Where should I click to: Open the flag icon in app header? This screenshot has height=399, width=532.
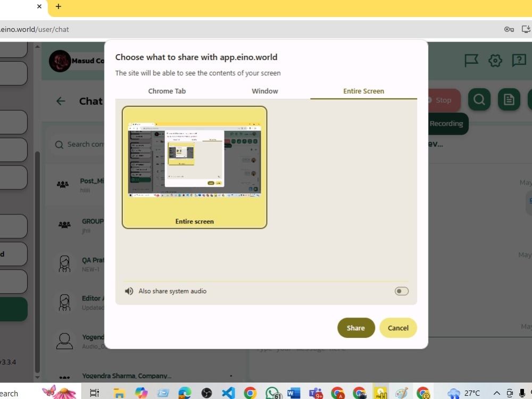pos(471,61)
